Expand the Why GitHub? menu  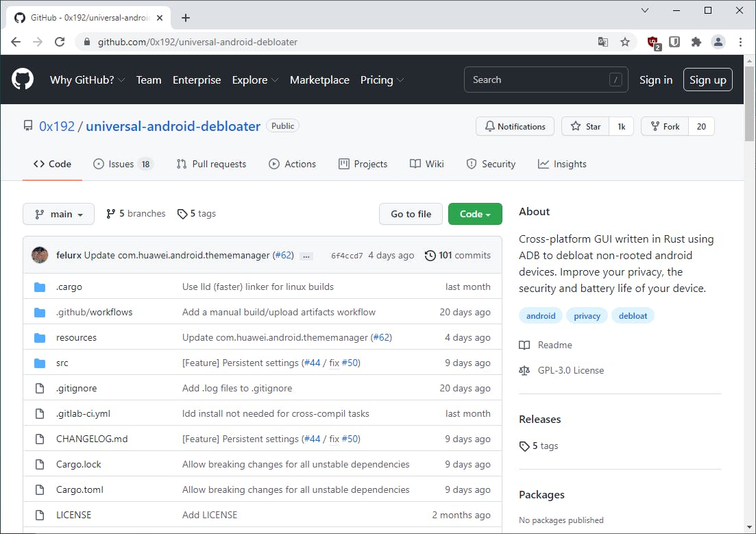87,80
